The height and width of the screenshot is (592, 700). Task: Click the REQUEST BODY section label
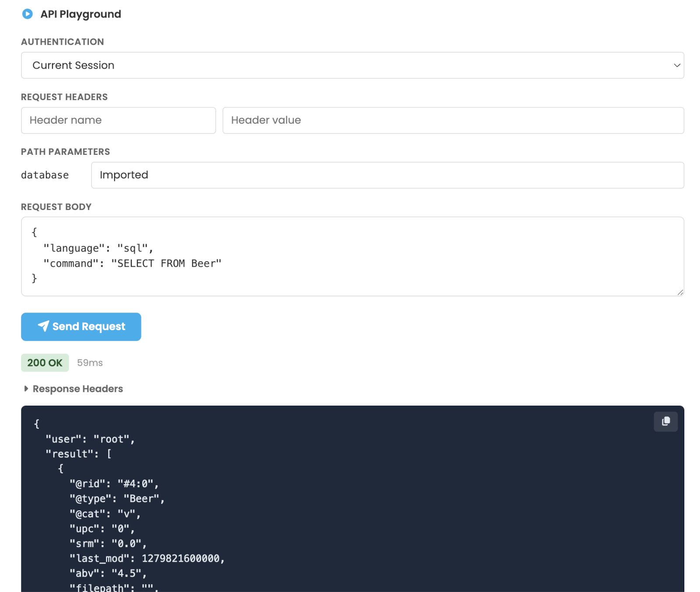pos(56,207)
